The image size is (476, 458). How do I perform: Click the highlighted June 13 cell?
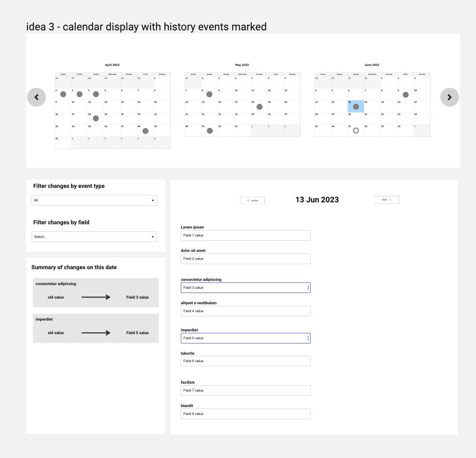(356, 106)
